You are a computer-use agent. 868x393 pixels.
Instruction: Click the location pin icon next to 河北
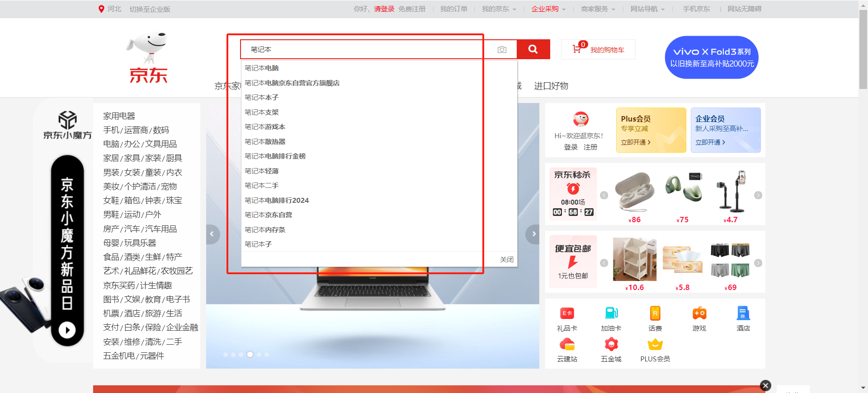pos(101,9)
